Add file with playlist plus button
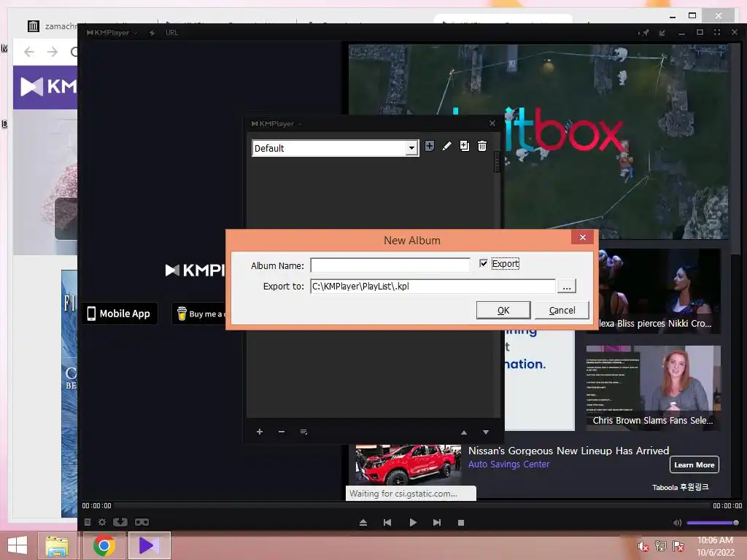Viewport: 747px width, 560px height. point(260,432)
